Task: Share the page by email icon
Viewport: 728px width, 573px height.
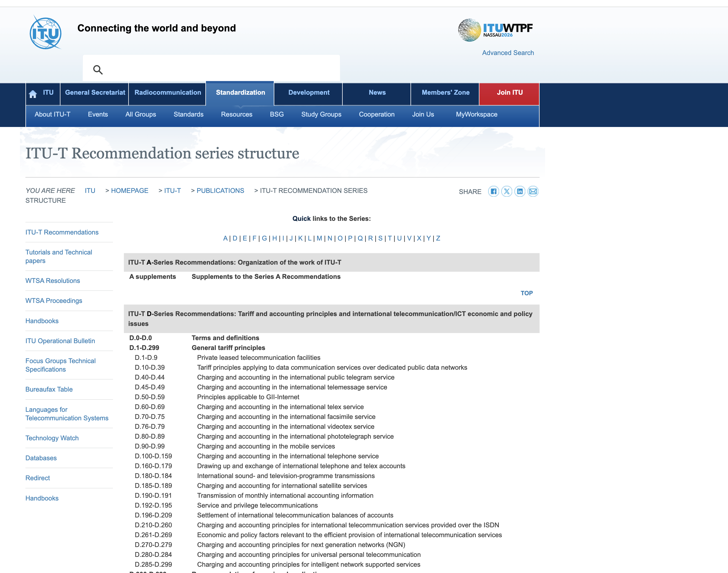Action: pos(533,192)
